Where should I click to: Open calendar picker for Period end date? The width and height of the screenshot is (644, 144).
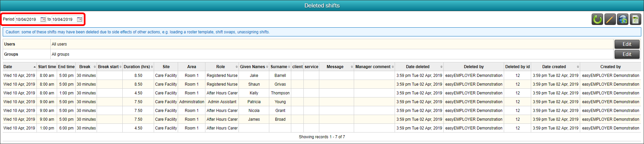[x=79, y=20]
